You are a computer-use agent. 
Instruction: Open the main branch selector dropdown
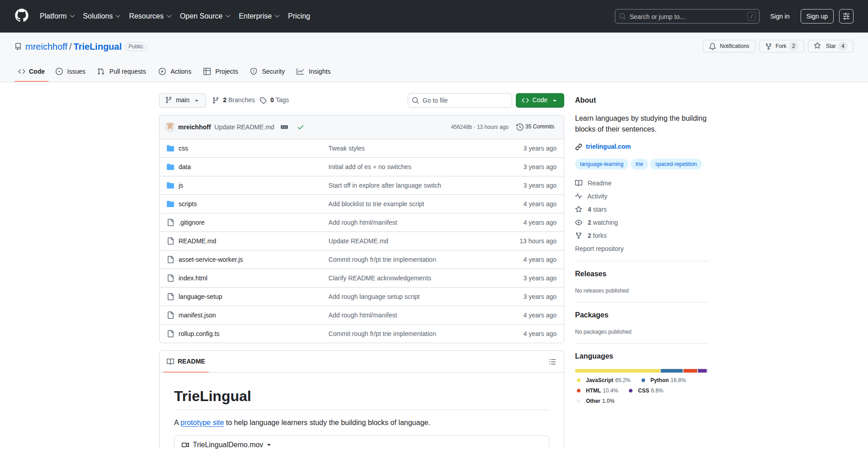tap(182, 100)
